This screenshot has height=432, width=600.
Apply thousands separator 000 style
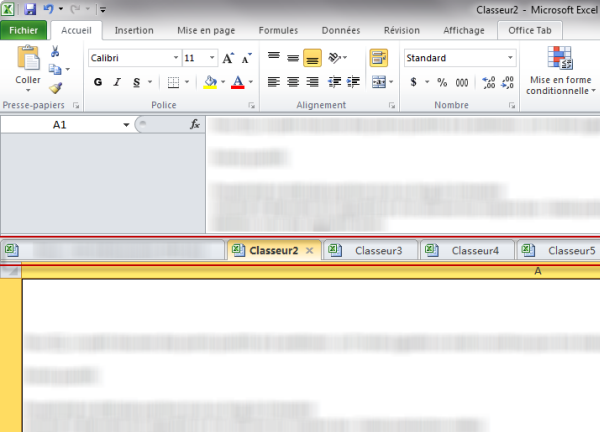(x=462, y=82)
